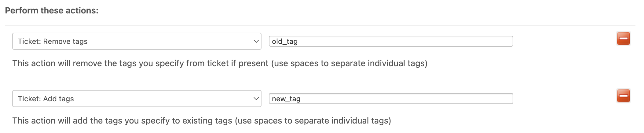Delete the 'Add tags' action row
Viewport: 644px width, 133px height.
(x=623, y=96)
